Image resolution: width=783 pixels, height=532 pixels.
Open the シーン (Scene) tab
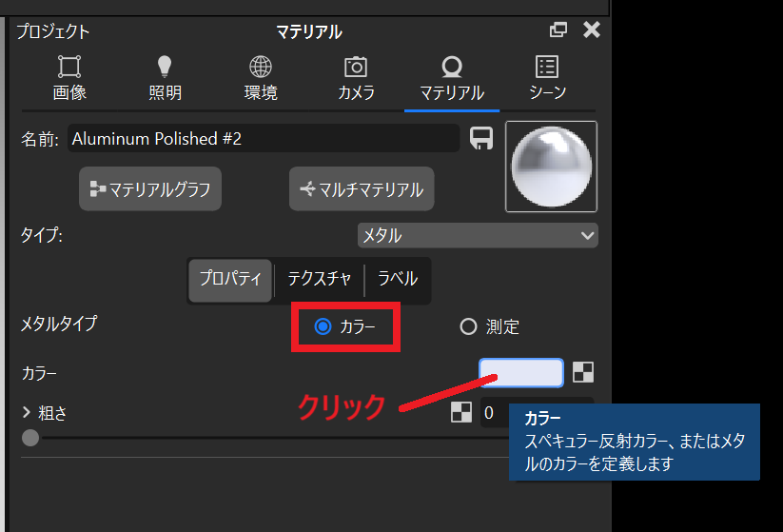(547, 78)
